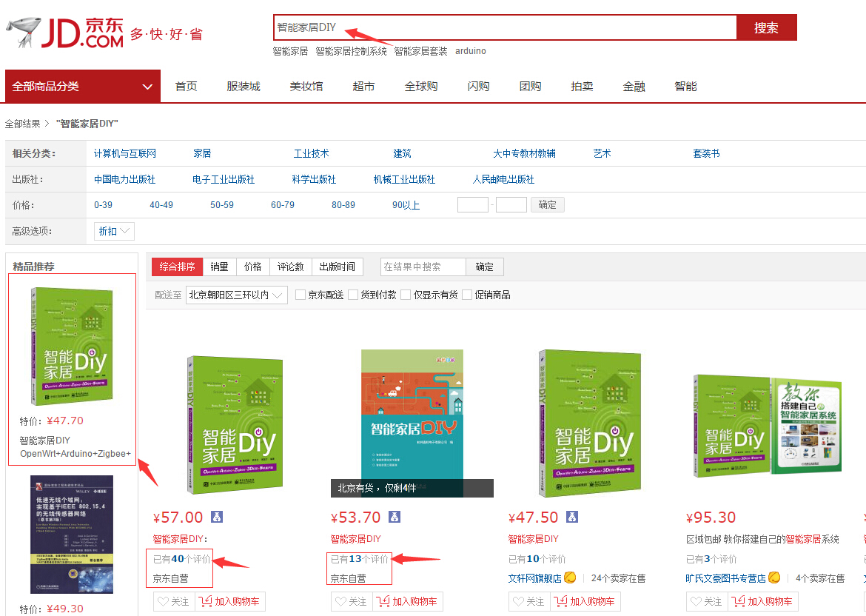
Task: Open 美妆馆 in the navigation bar
Action: click(306, 86)
